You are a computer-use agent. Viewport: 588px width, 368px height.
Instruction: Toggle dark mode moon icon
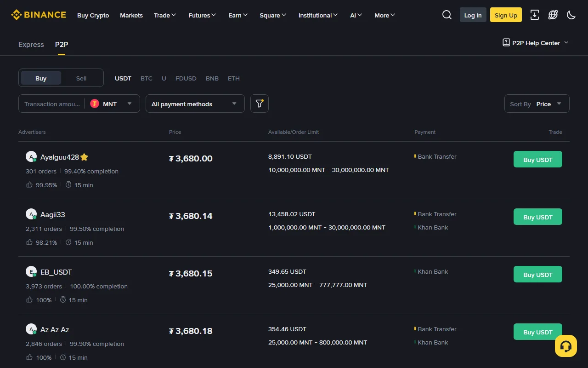(571, 15)
